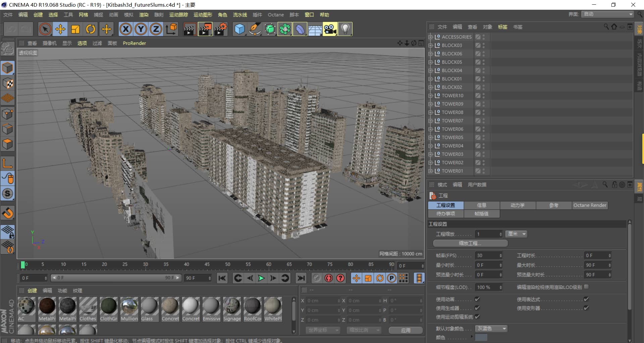Screen dimensions: 644x343
Task: Expand the BLOCK01 object
Action: coord(430,79)
